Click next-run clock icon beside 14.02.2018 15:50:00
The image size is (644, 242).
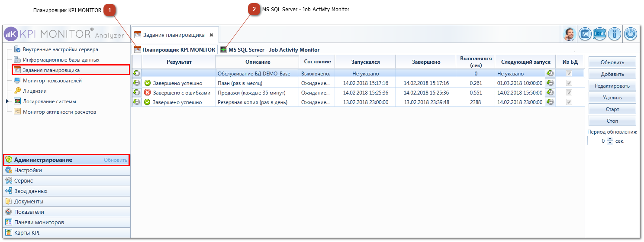click(x=550, y=92)
